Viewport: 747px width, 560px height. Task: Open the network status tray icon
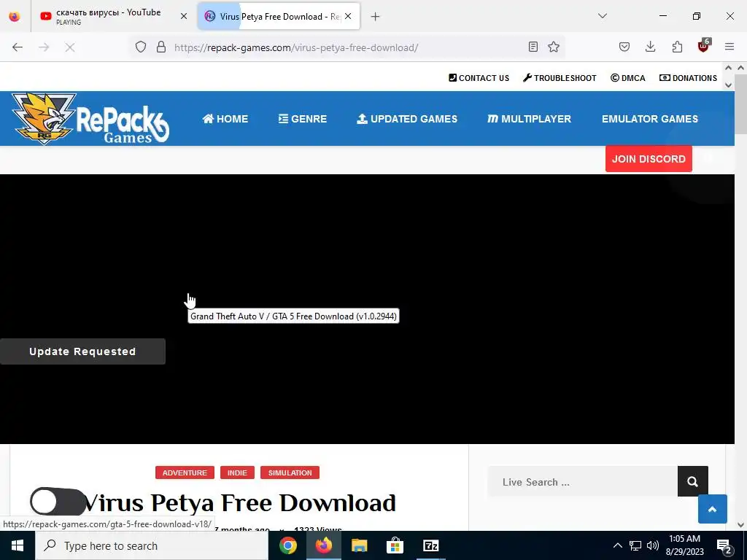[x=635, y=545]
